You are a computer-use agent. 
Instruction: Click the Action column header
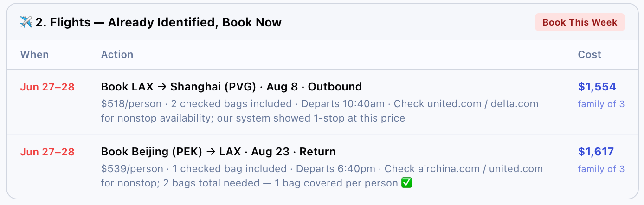[x=117, y=54]
